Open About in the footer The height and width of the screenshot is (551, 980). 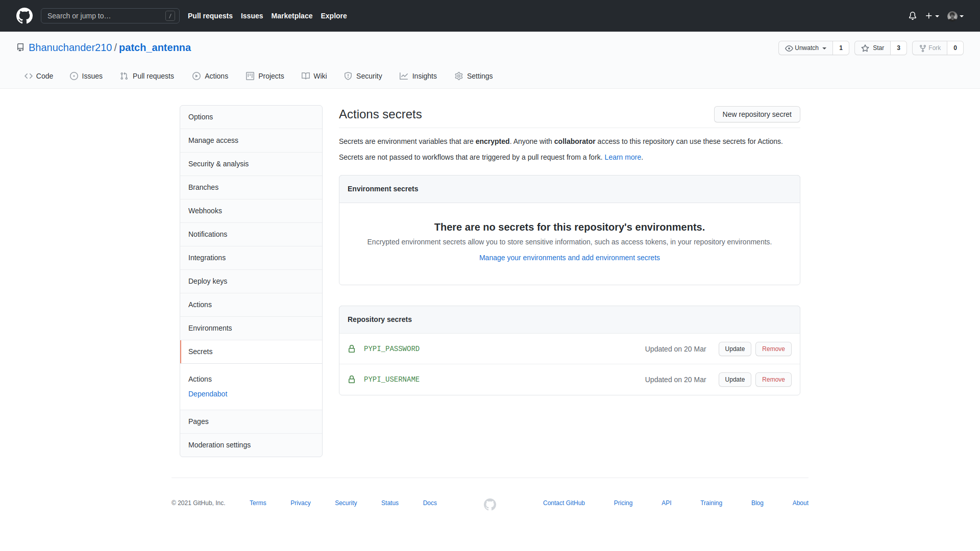pyautogui.click(x=800, y=503)
